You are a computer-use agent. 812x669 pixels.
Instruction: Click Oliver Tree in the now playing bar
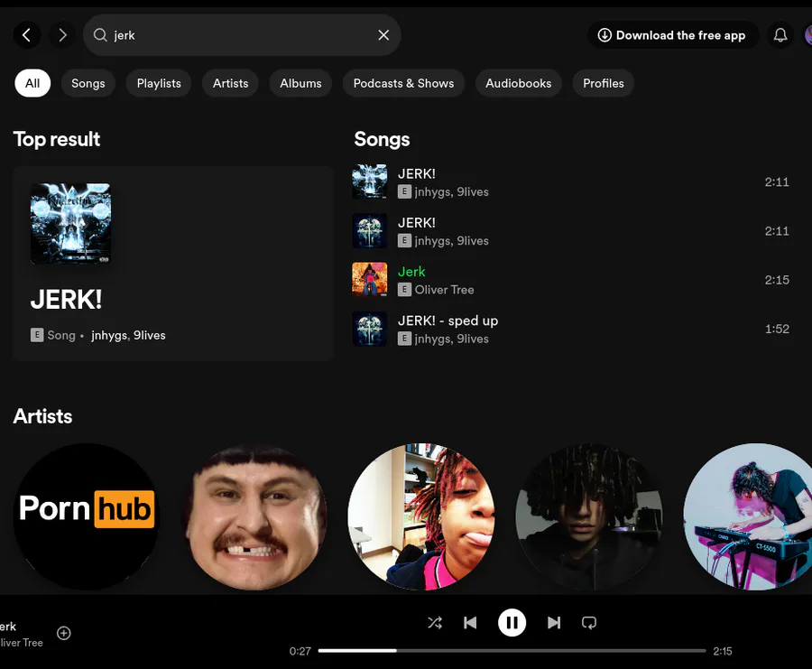pyautogui.click(x=22, y=643)
